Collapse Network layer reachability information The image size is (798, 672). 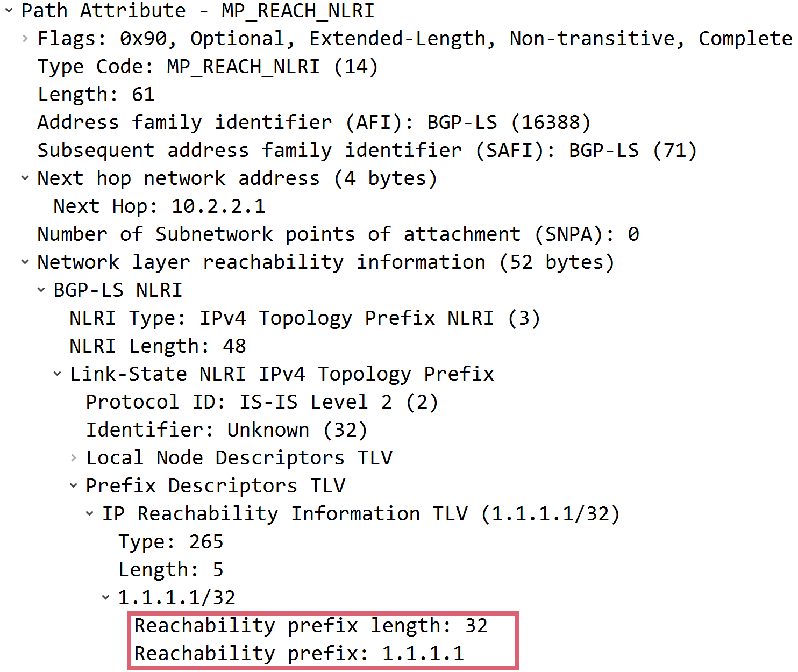(24, 262)
